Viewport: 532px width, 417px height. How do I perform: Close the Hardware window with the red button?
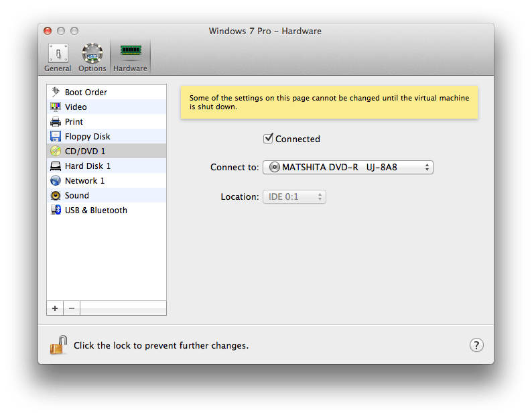[x=48, y=31]
